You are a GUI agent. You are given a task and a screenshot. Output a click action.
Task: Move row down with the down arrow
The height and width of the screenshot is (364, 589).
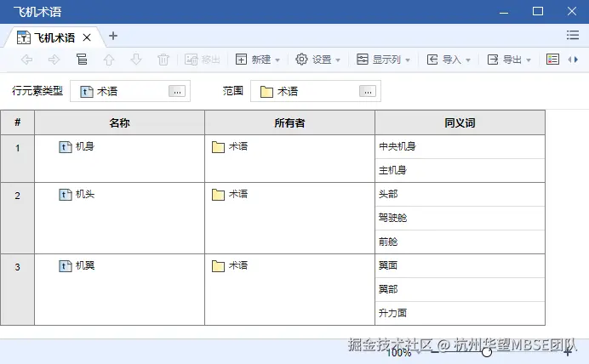[x=136, y=60]
